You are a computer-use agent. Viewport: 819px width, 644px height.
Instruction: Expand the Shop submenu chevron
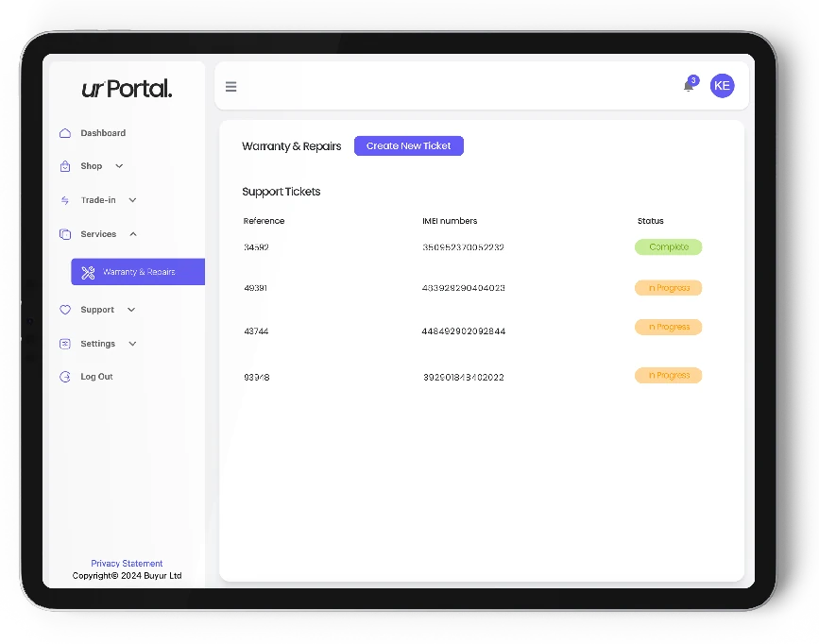point(119,166)
